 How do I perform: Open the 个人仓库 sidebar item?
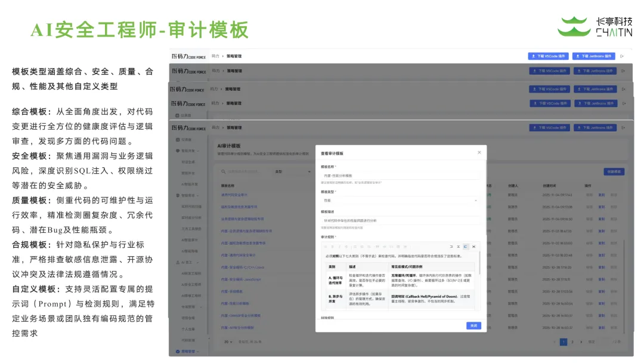(188, 330)
